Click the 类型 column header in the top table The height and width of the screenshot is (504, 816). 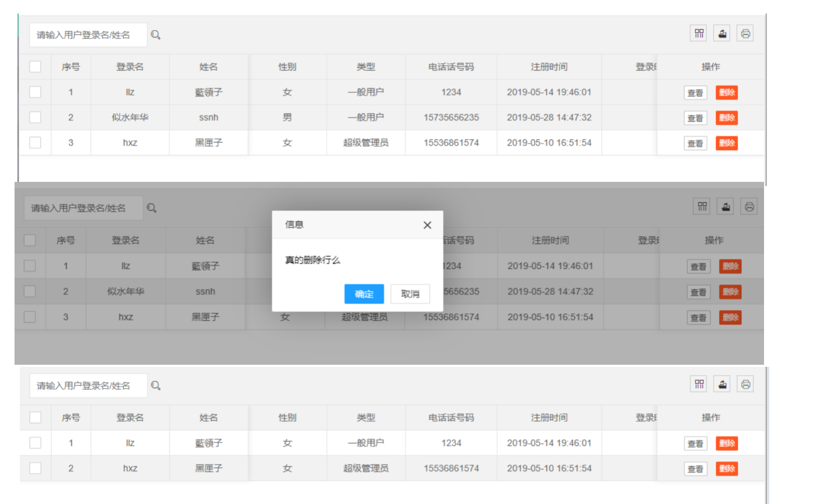(x=366, y=67)
